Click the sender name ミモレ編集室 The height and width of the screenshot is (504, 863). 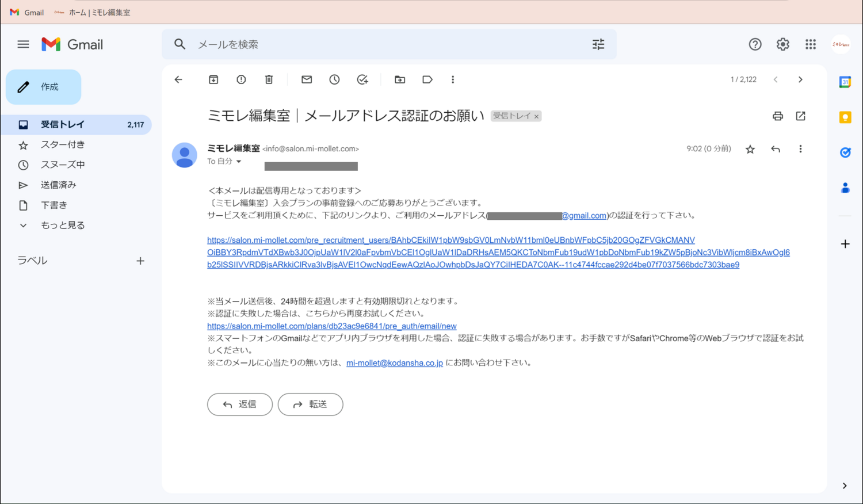[x=234, y=148]
